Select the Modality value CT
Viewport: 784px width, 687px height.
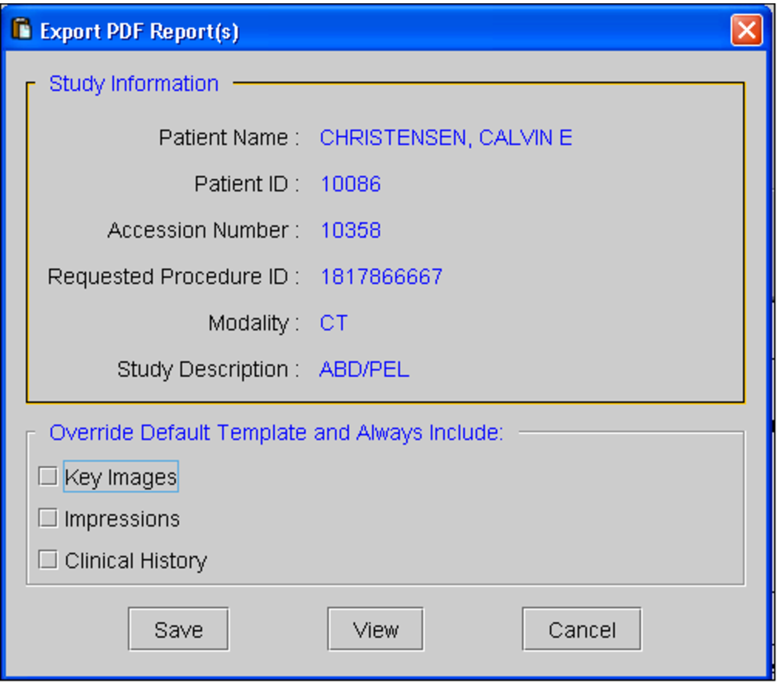pos(333,322)
